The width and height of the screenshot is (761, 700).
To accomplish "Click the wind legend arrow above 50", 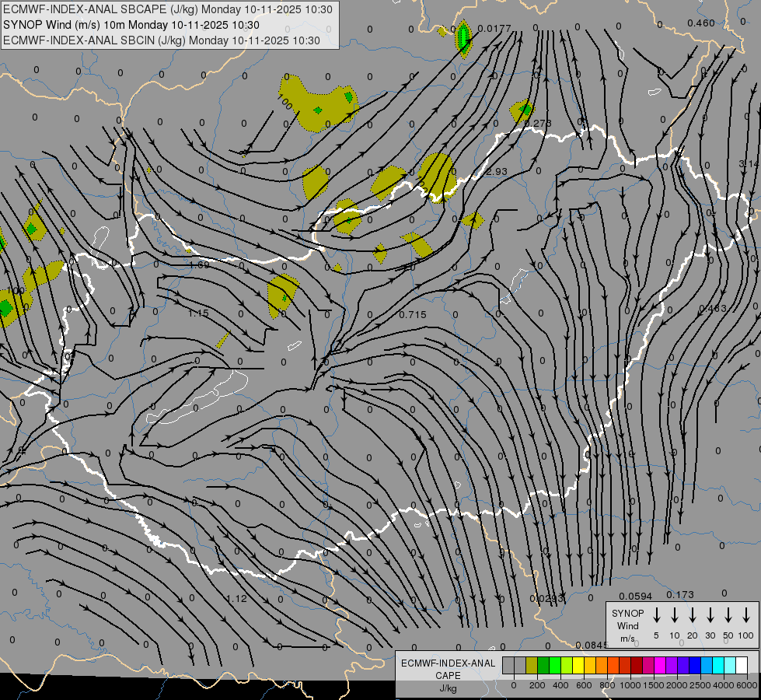I will coord(728,615).
